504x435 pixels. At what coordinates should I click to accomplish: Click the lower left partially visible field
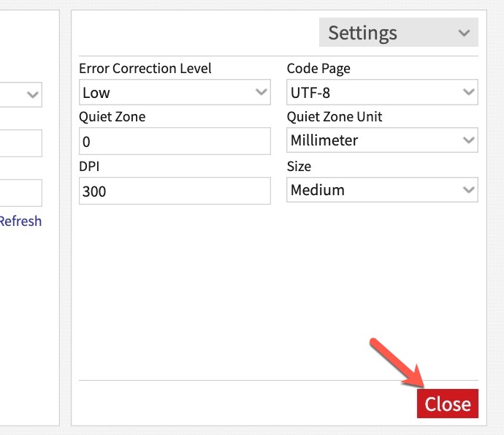(20, 193)
